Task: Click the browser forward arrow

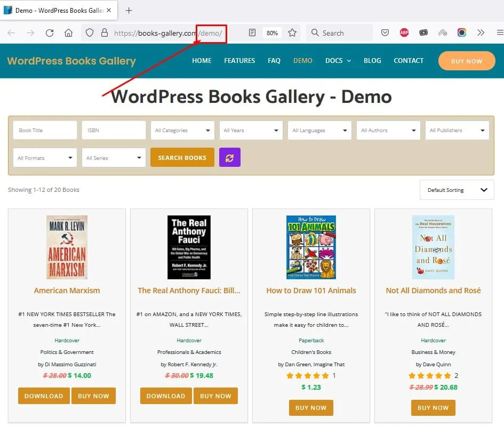Action: [x=30, y=33]
